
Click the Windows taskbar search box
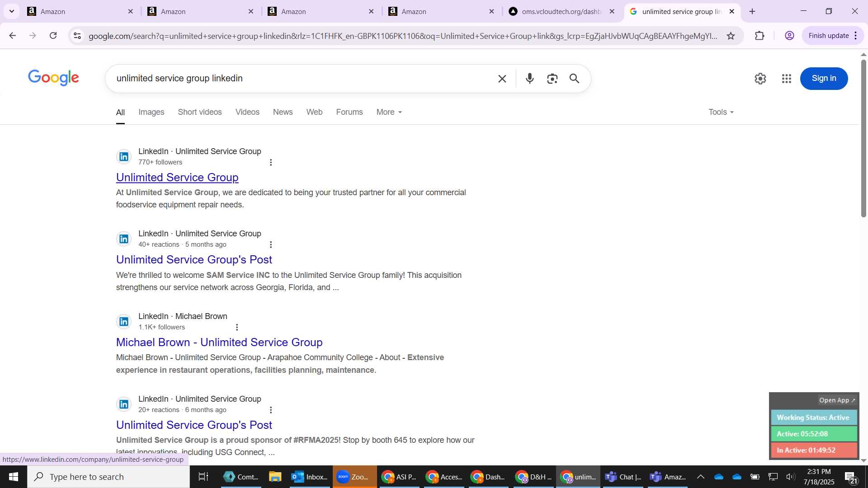(x=108, y=477)
